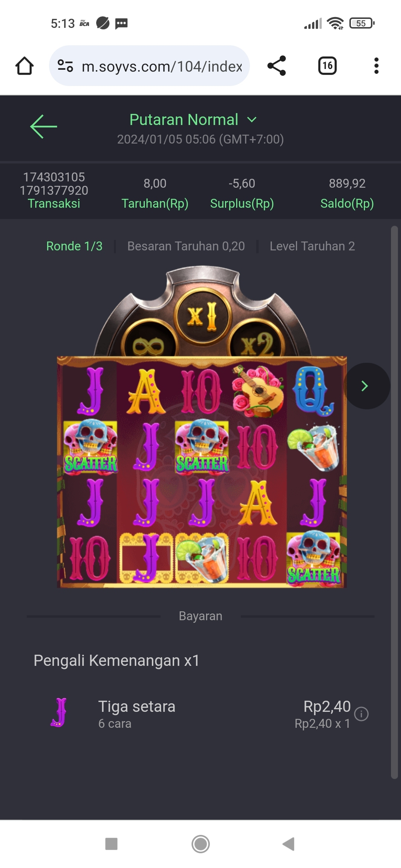Tap the green back arrow icon
401x868 pixels.
(x=43, y=126)
